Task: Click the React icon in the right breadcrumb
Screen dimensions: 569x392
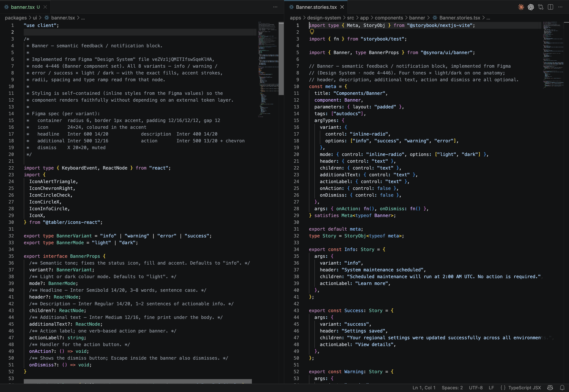Action: (435, 18)
